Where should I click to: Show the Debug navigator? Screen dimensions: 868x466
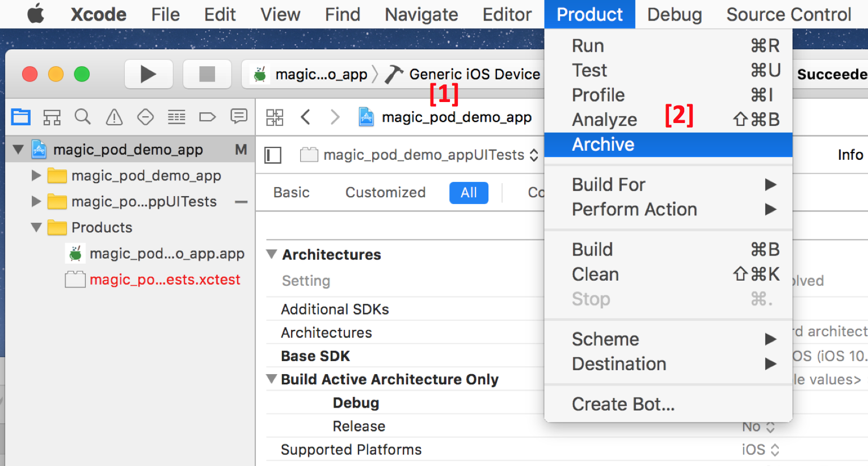coord(176,117)
